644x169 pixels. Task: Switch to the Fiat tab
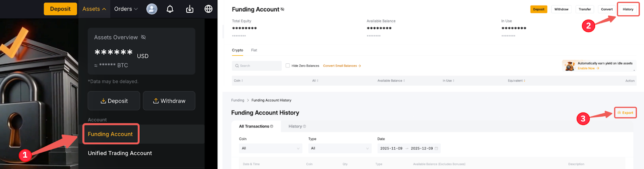coord(254,50)
